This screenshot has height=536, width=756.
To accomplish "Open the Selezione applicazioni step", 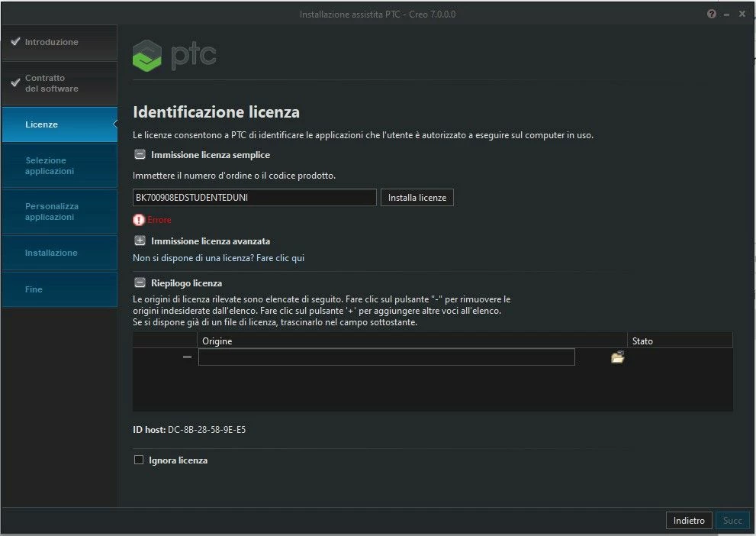I will click(x=60, y=166).
